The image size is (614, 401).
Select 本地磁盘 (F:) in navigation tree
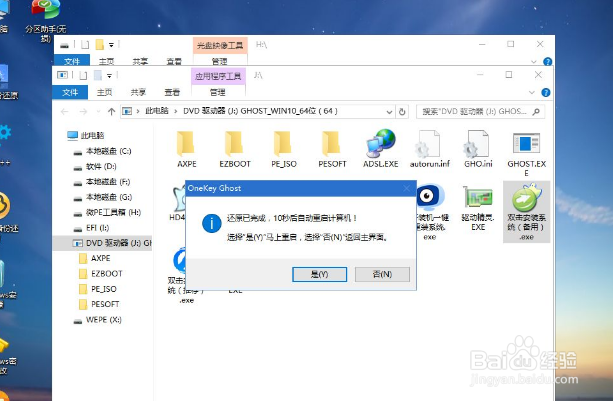click(108, 182)
